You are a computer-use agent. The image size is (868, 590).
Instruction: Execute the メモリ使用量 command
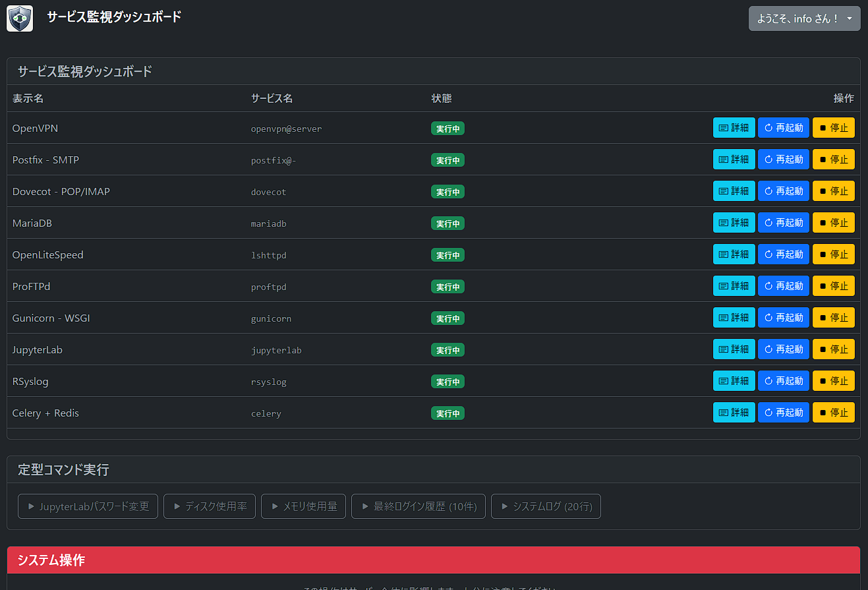coord(303,506)
